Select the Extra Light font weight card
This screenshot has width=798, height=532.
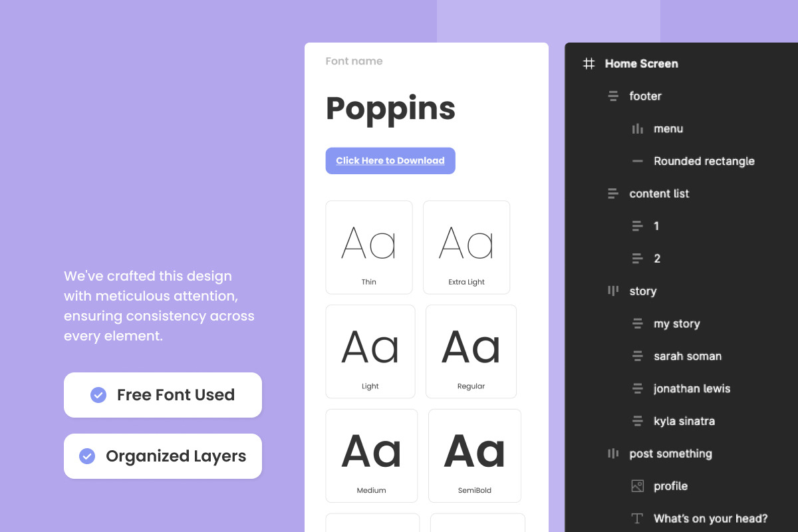tap(467, 247)
